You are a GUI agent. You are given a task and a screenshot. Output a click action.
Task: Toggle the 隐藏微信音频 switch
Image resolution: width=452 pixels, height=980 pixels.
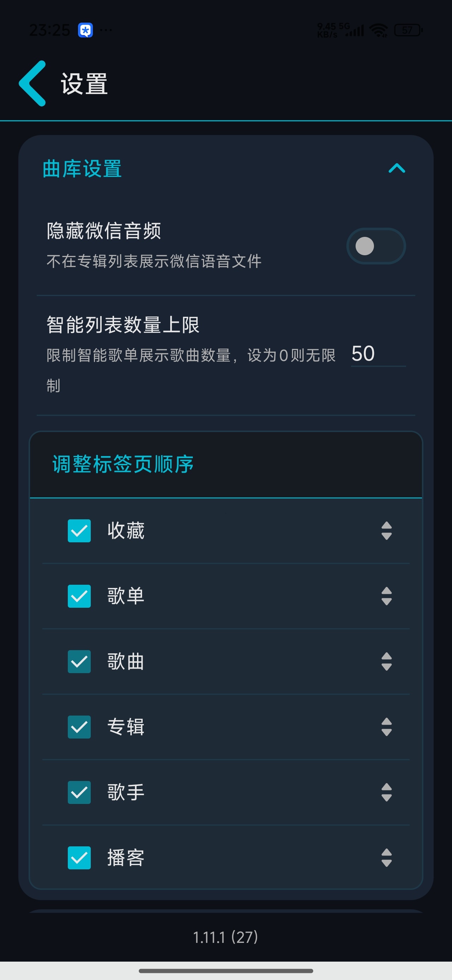(376, 246)
